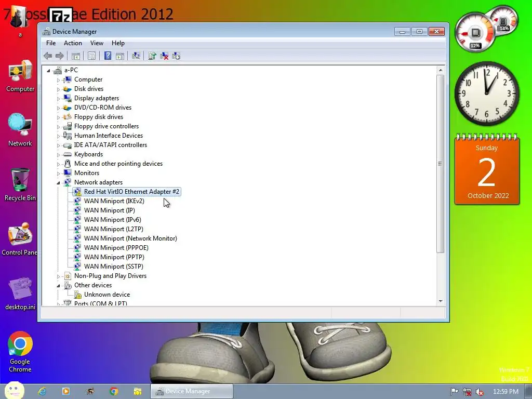532x399 pixels.
Task: Click Uninstall device toolbar icon
Action: 164,56
